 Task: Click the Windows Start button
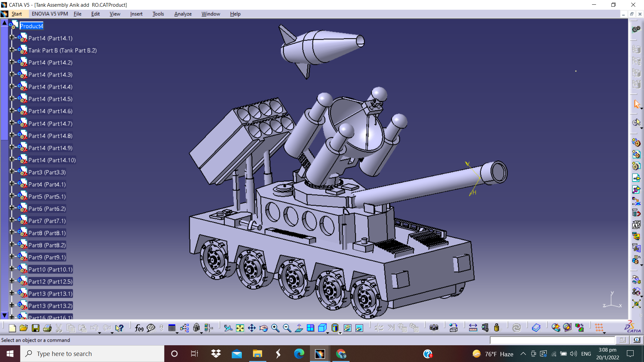[x=10, y=354]
